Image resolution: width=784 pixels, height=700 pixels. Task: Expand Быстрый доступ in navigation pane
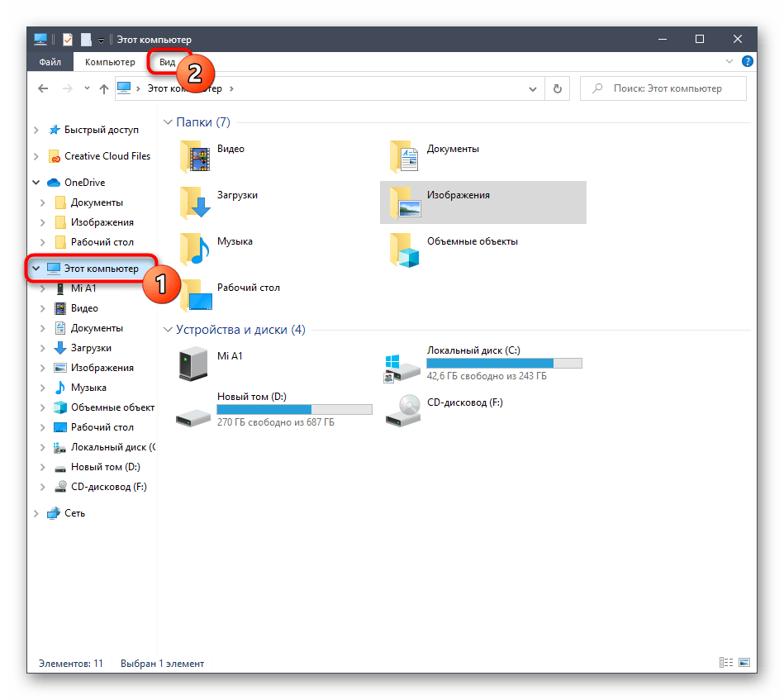click(36, 130)
